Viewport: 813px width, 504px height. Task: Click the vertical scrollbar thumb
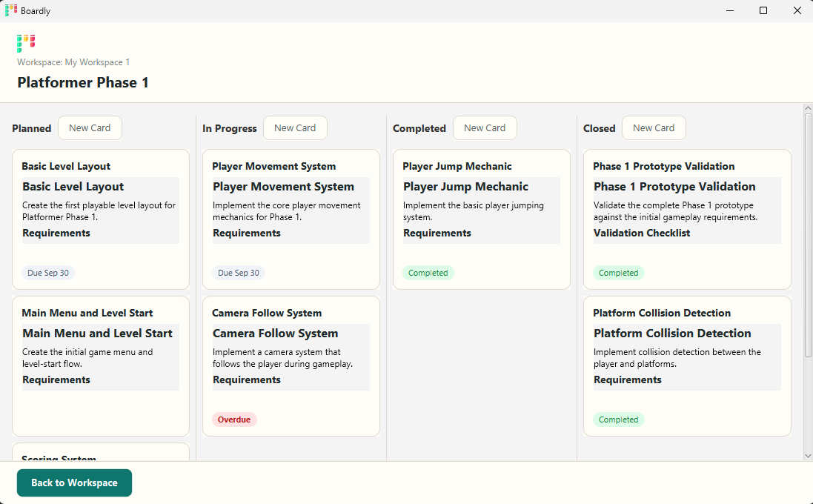click(808, 235)
